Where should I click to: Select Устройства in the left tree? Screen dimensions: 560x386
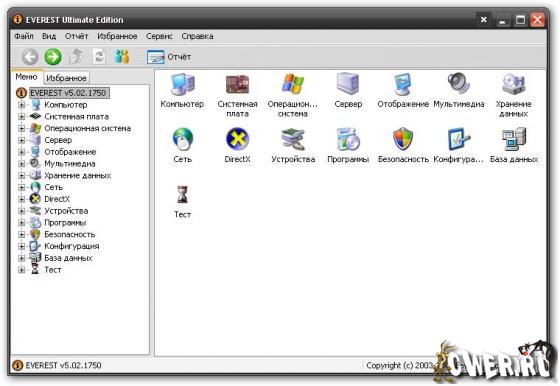[x=66, y=211]
